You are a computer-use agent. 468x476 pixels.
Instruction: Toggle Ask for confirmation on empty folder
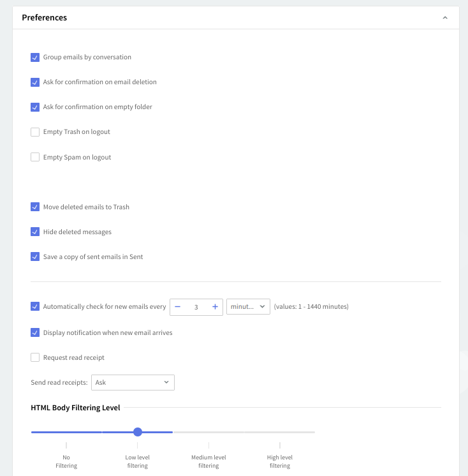pos(35,107)
